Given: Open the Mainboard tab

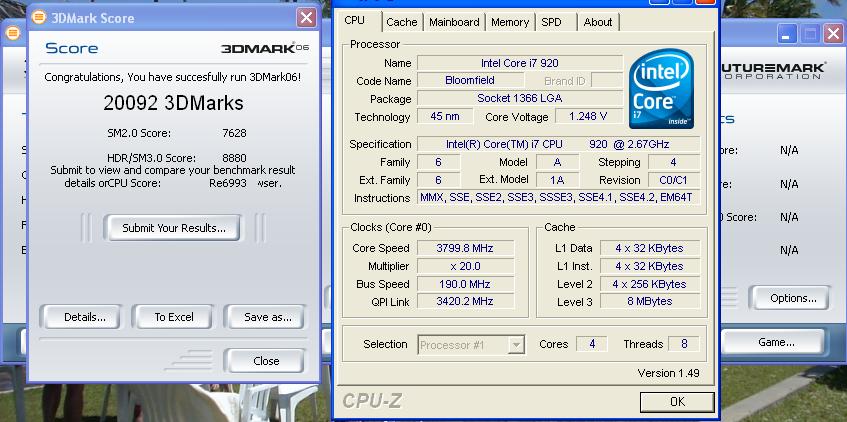Looking at the screenshot, I should (x=454, y=22).
